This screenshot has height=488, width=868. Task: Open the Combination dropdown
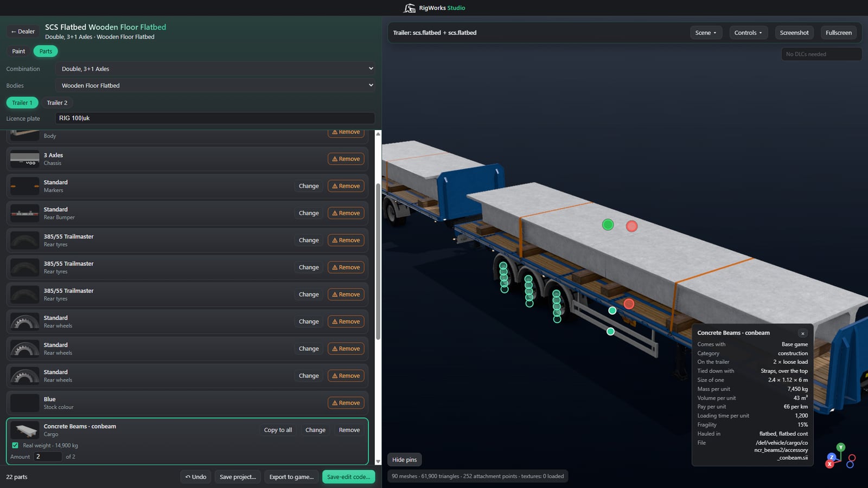[x=215, y=69]
